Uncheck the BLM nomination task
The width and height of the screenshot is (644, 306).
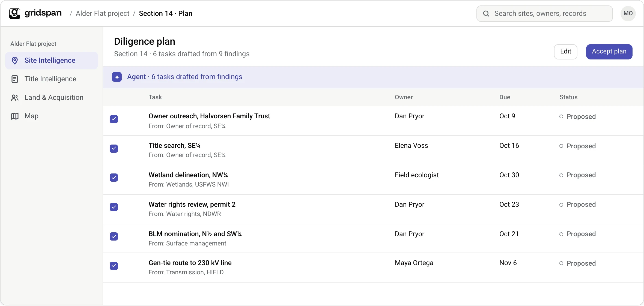click(x=114, y=236)
